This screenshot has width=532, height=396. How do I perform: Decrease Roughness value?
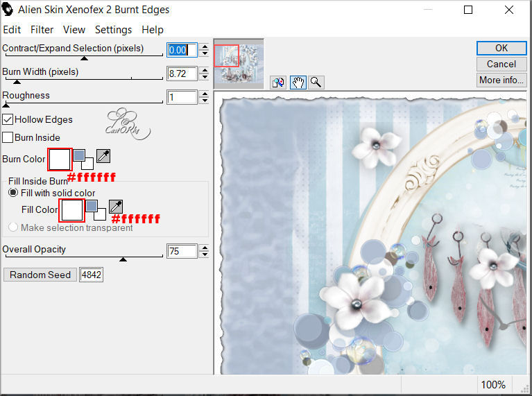(204, 101)
